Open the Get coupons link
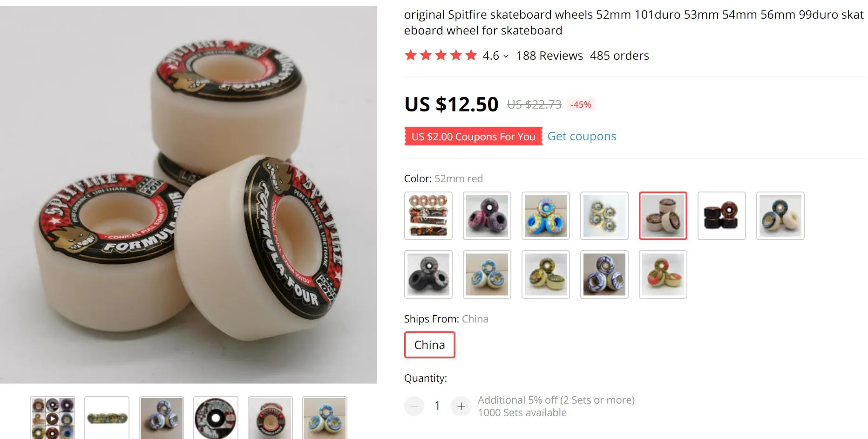The width and height of the screenshot is (868, 439). [582, 136]
